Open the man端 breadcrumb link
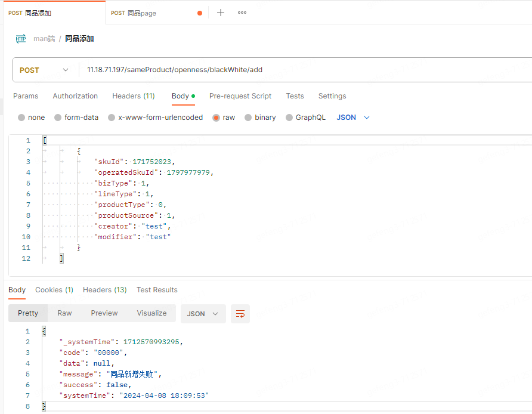 click(44, 38)
